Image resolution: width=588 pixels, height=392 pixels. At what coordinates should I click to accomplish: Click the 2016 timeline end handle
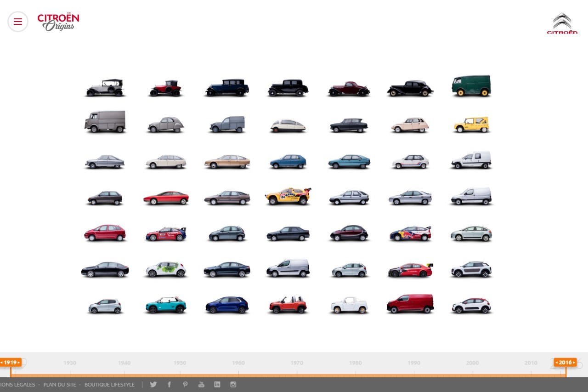(565, 363)
